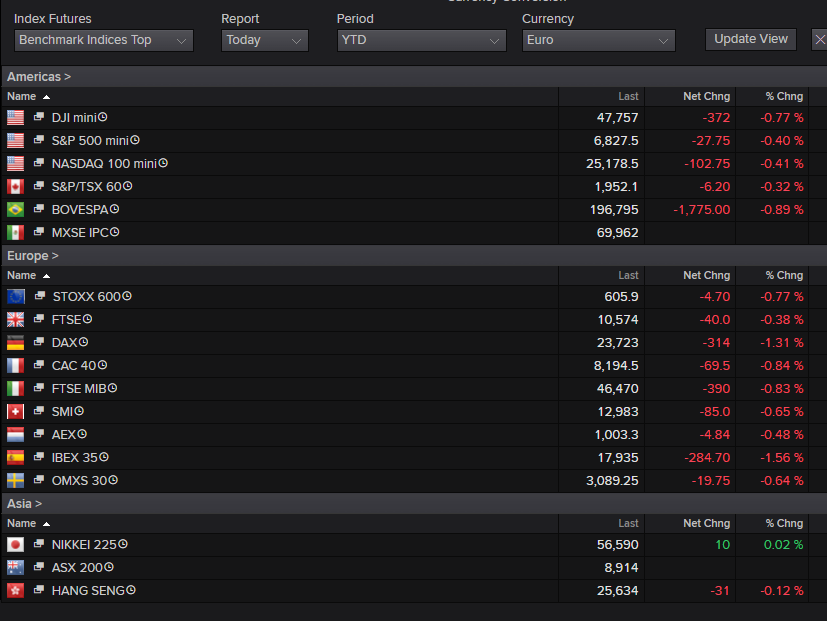Click the delayed clock icon after DJI mini
This screenshot has height=621, width=827.
click(103, 117)
